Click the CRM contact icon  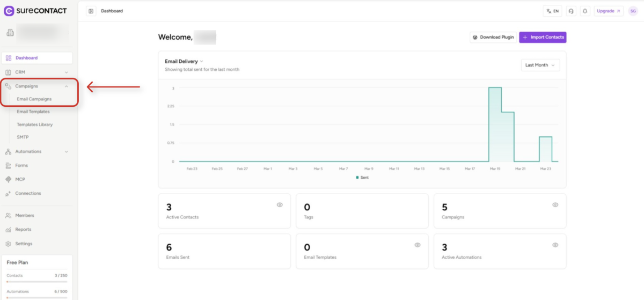tap(9, 72)
